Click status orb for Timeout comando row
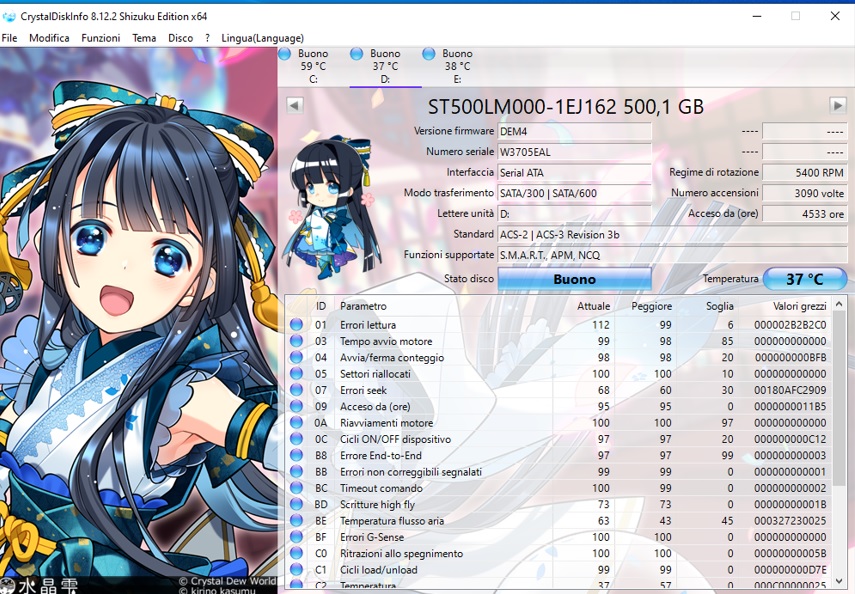This screenshot has width=855, height=594. pyautogui.click(x=296, y=488)
